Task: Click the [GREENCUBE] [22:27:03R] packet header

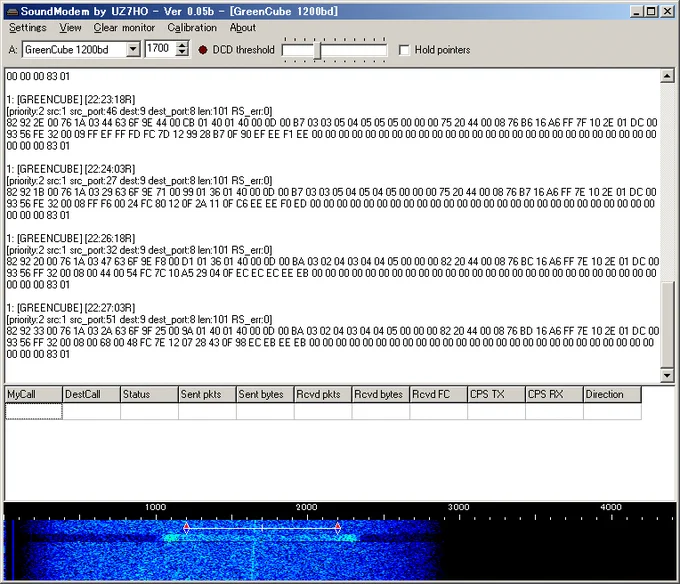Action: point(71,307)
